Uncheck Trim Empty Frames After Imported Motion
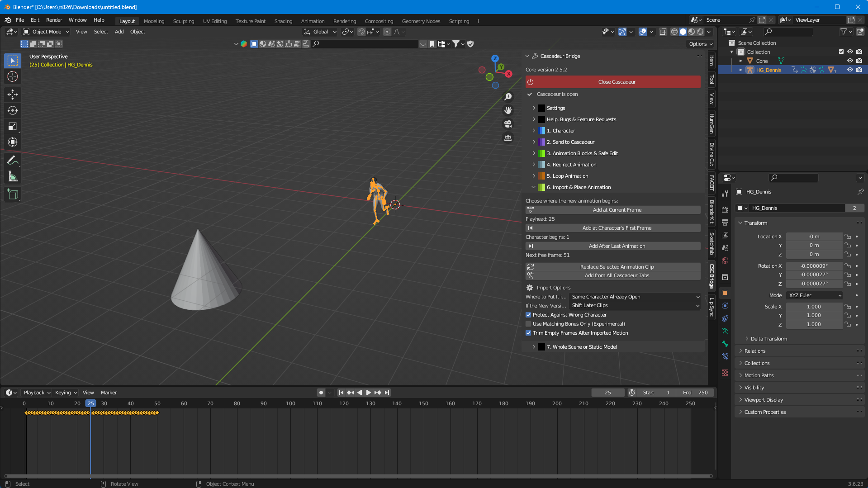The width and height of the screenshot is (868, 488). [528, 333]
